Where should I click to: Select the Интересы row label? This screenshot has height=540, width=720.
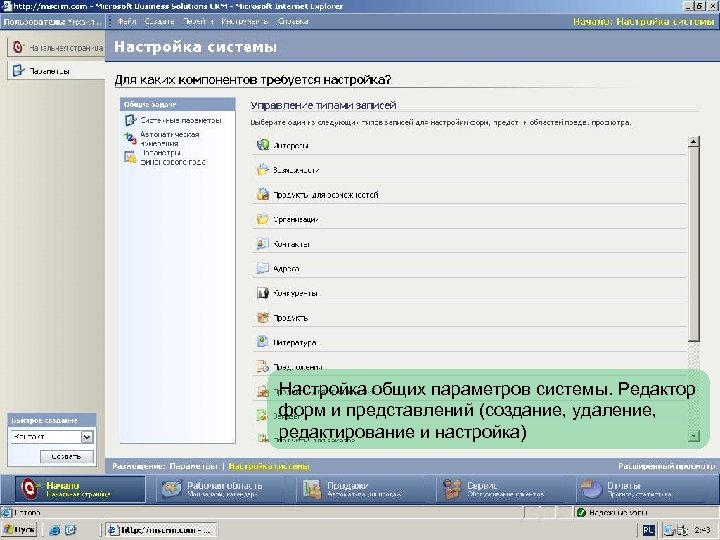coord(291,146)
